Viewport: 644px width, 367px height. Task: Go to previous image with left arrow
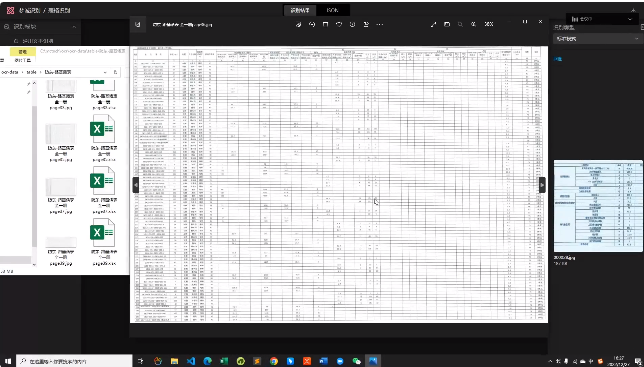pyautogui.click(x=136, y=185)
